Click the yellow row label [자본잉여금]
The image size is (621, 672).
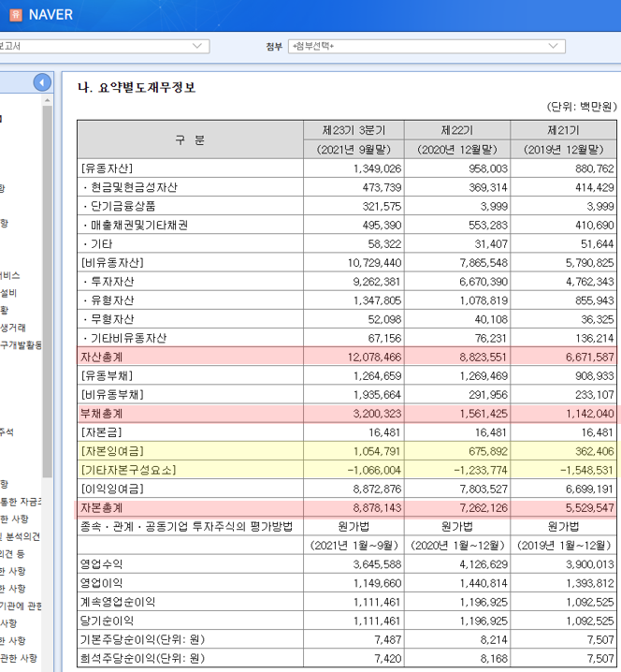[x=112, y=451]
